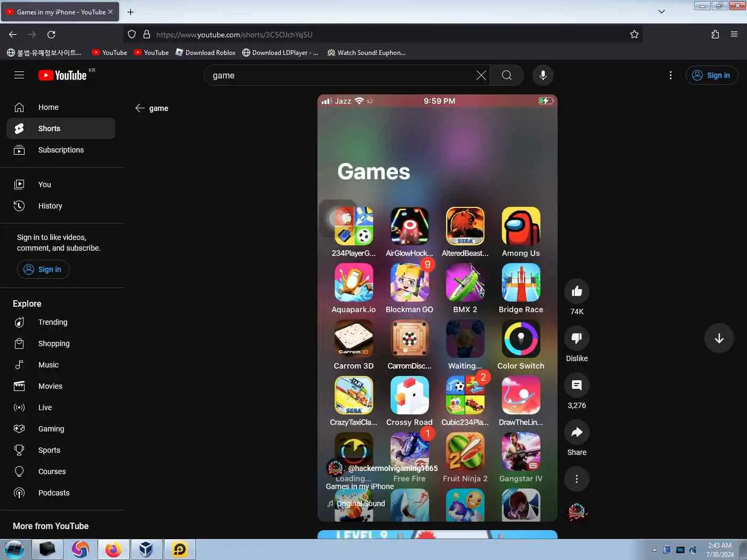Open Live under Explore
Viewport: 747px width, 560px height.
pos(61,407)
